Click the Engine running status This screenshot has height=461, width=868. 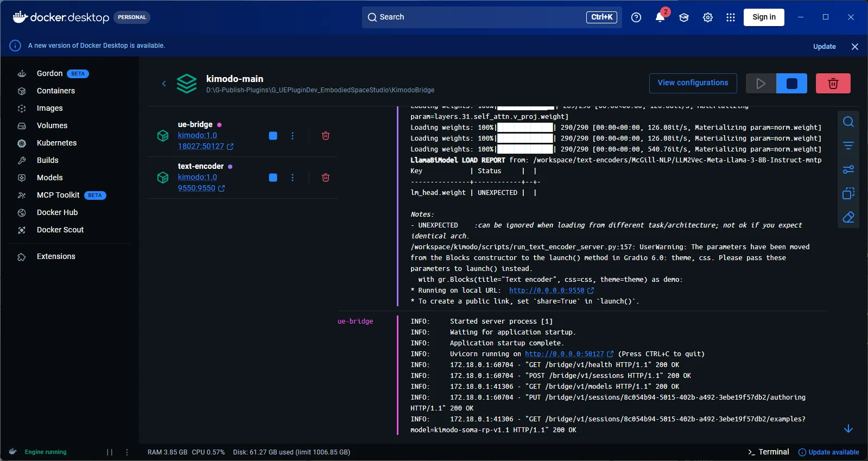tap(46, 452)
